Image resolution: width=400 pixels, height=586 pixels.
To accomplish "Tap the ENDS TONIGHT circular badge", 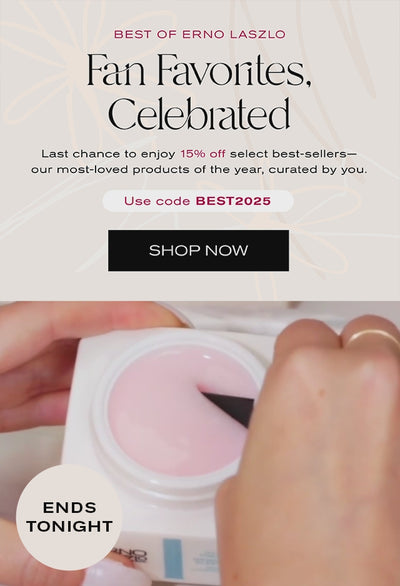I will point(70,517).
